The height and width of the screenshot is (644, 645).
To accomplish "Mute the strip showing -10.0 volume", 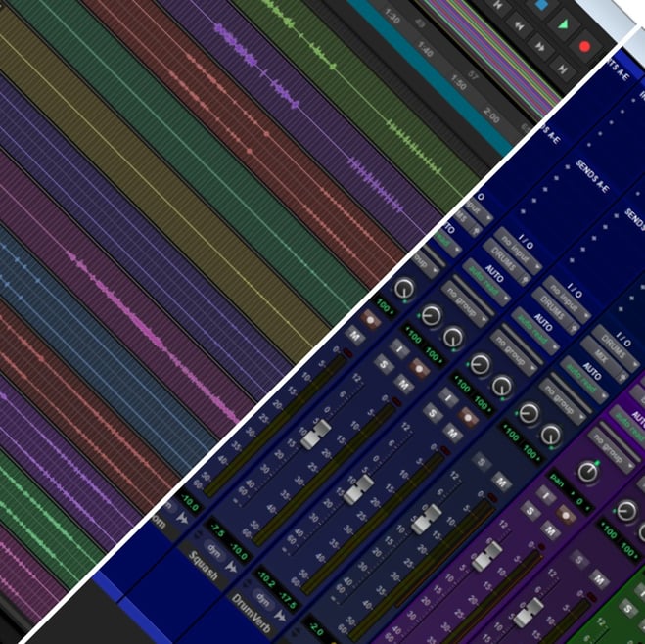I will click(354, 336).
